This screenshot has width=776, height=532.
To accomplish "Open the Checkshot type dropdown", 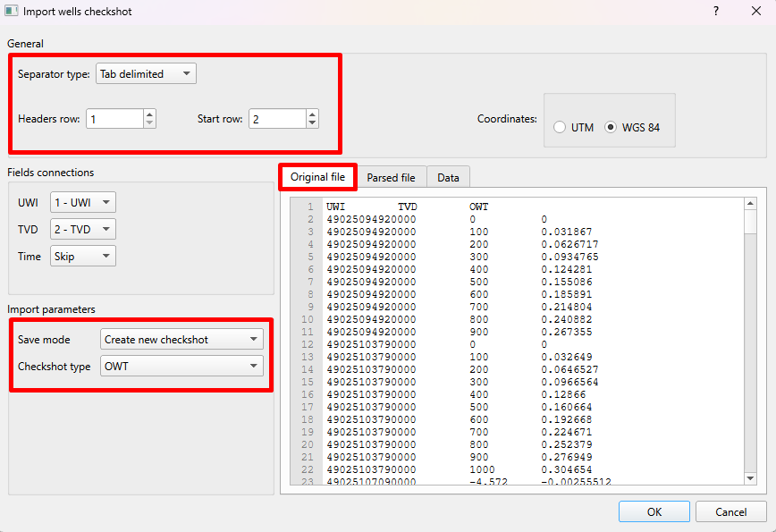I will click(x=181, y=366).
